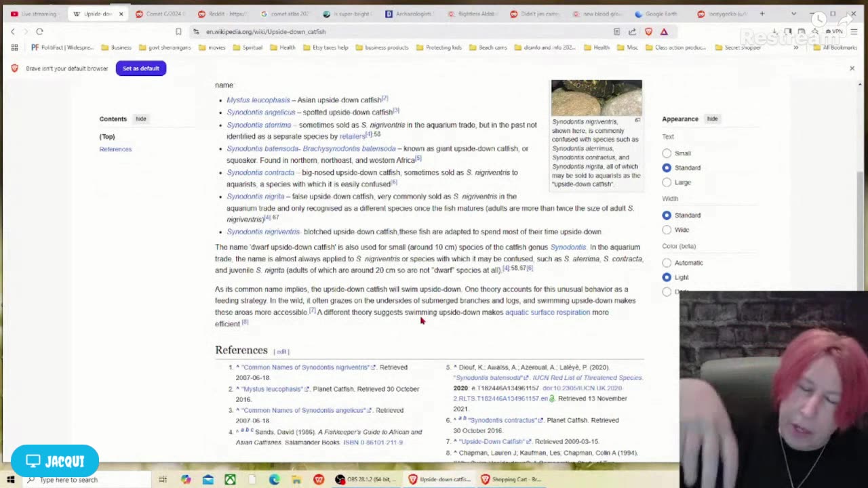Follow the aquatic surface respiration link
The width and height of the screenshot is (868, 488).
(x=547, y=312)
